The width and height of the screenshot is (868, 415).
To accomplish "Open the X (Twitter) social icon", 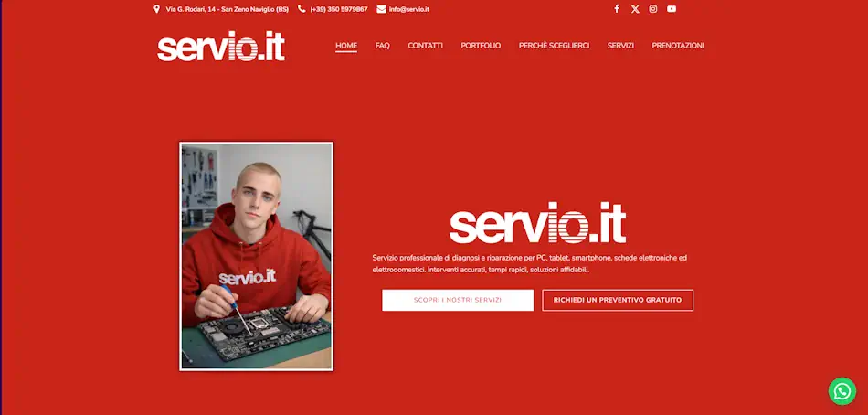I will pos(635,9).
